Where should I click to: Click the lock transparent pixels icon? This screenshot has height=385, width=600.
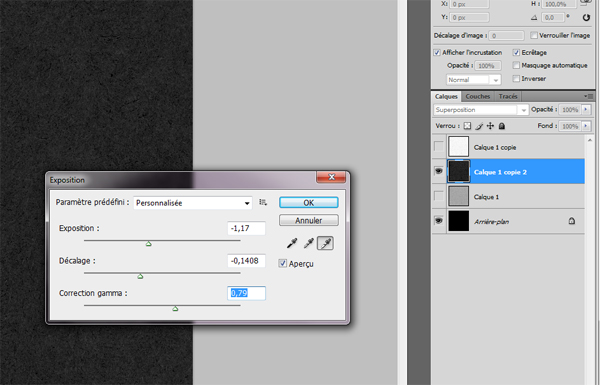(467, 126)
